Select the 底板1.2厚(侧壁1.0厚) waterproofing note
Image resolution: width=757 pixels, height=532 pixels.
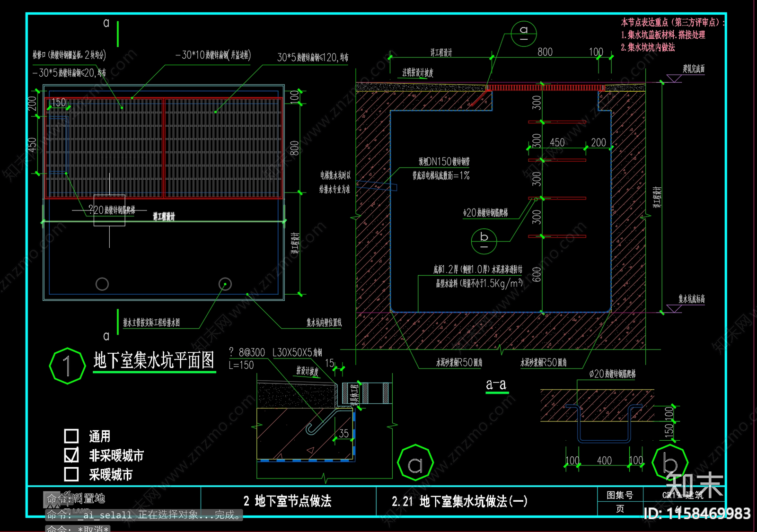coord(478,270)
